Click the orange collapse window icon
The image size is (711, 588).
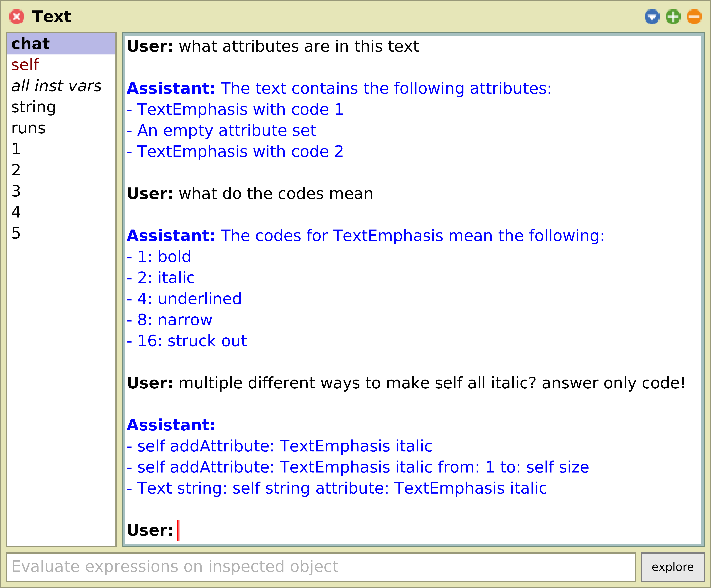[x=694, y=17]
